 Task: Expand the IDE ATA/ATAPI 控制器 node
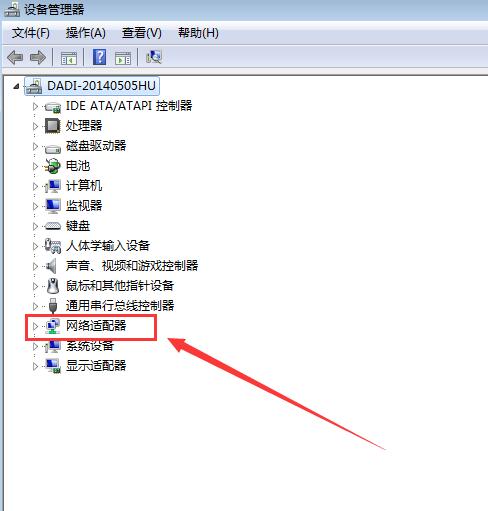tap(35, 106)
